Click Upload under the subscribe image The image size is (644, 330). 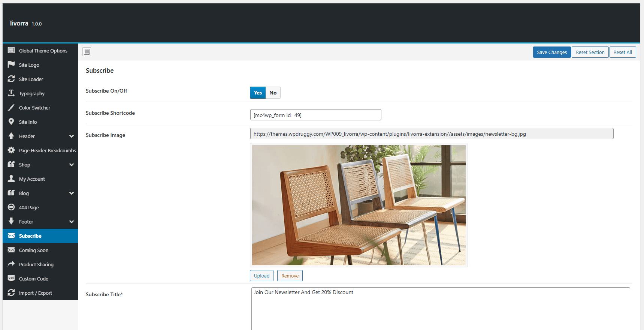261,276
